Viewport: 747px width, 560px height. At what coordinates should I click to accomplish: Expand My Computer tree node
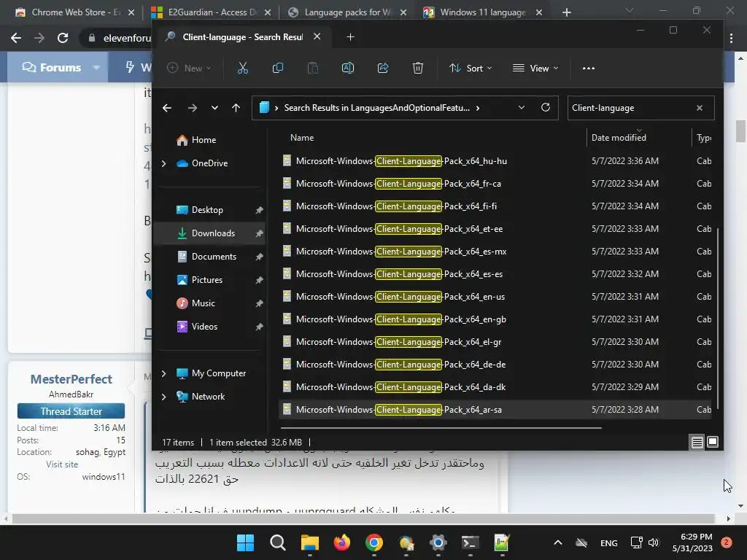pyautogui.click(x=164, y=373)
